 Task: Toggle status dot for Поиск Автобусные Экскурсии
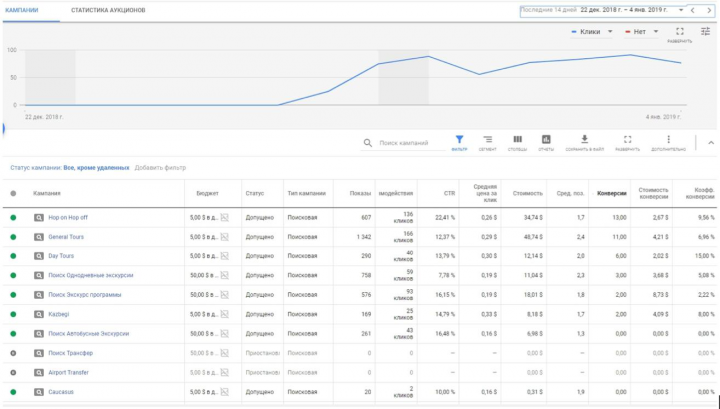[x=13, y=334]
